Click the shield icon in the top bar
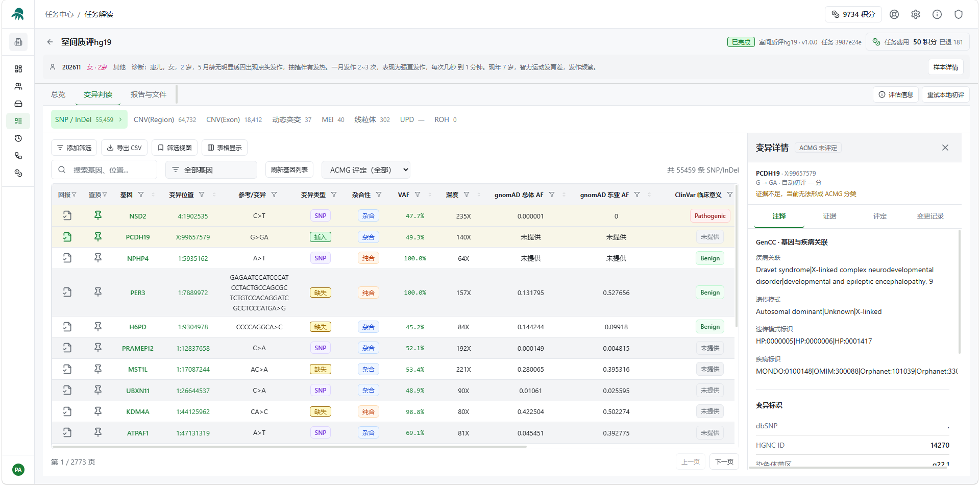The image size is (980, 486). 959,14
